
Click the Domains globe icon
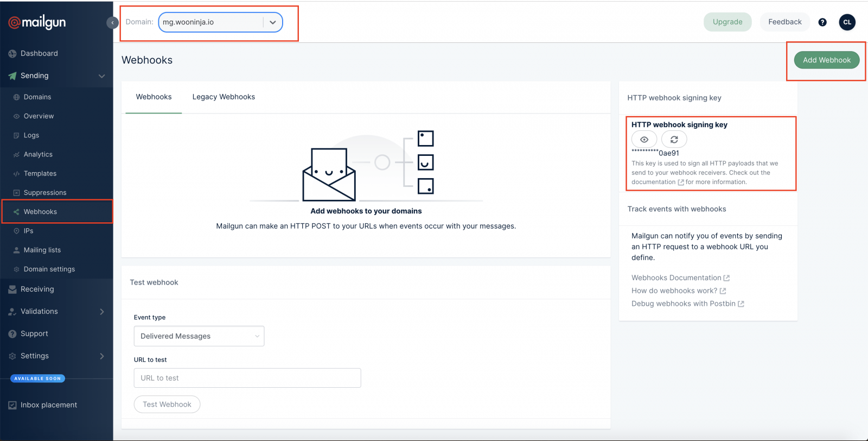pyautogui.click(x=16, y=97)
